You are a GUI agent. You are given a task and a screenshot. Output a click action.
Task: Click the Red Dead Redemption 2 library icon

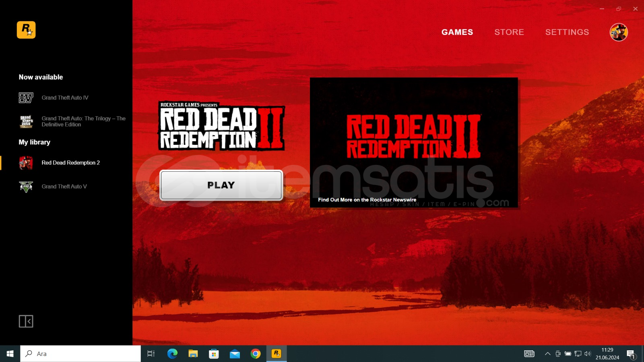(26, 163)
